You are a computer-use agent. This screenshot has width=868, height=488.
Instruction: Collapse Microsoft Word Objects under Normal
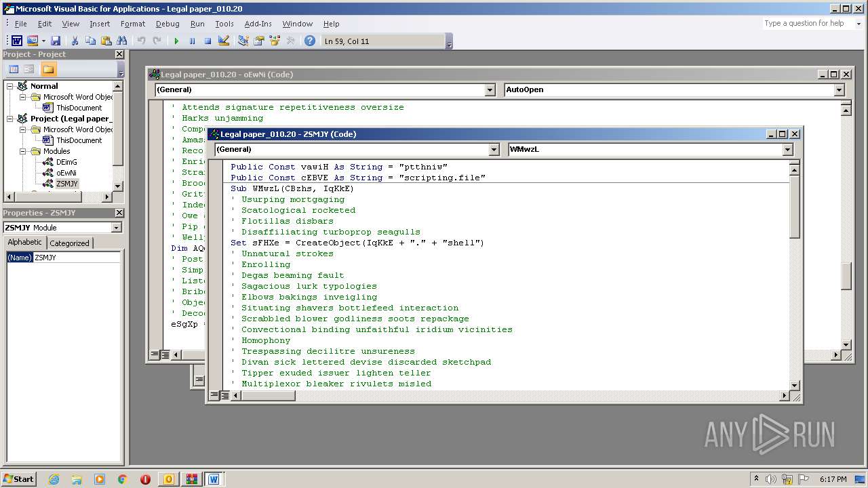[x=22, y=97]
